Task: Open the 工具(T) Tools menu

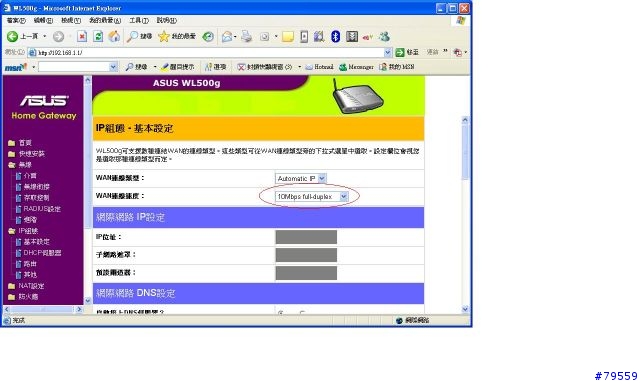Action: point(139,20)
